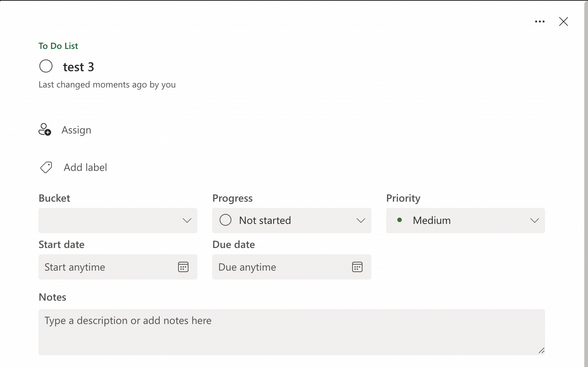
Task: Click the test 3 task title
Action: click(x=78, y=67)
